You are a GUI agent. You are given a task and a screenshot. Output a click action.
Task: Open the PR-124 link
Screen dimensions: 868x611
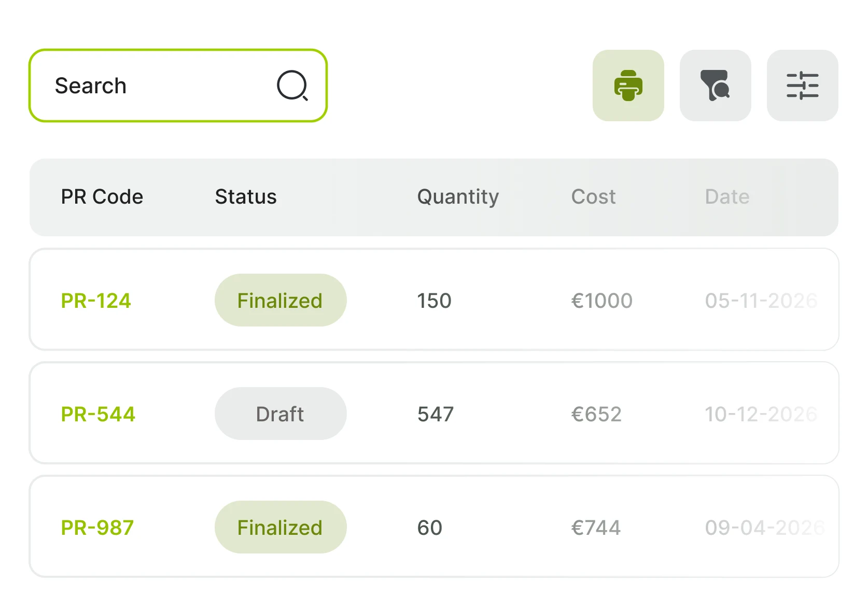[96, 301]
